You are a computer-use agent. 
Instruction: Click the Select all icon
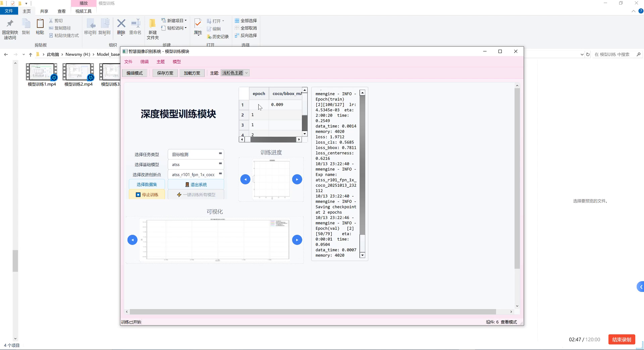coord(237,20)
